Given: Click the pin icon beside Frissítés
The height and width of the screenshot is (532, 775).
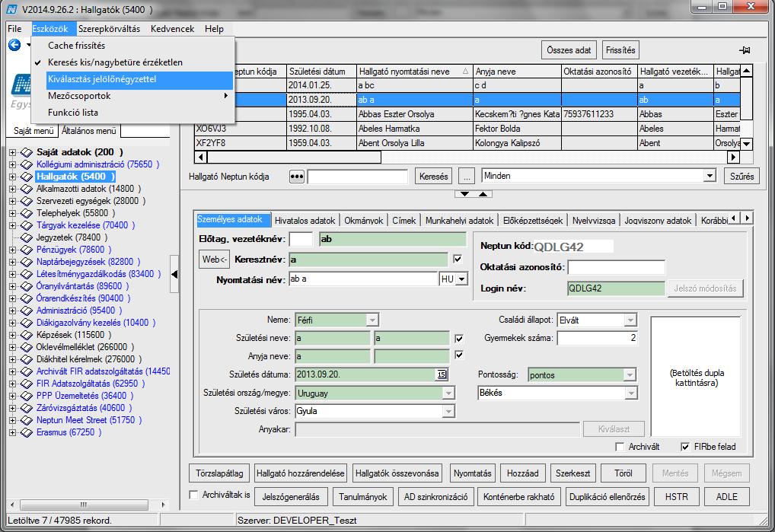Looking at the screenshot, I should [745, 50].
